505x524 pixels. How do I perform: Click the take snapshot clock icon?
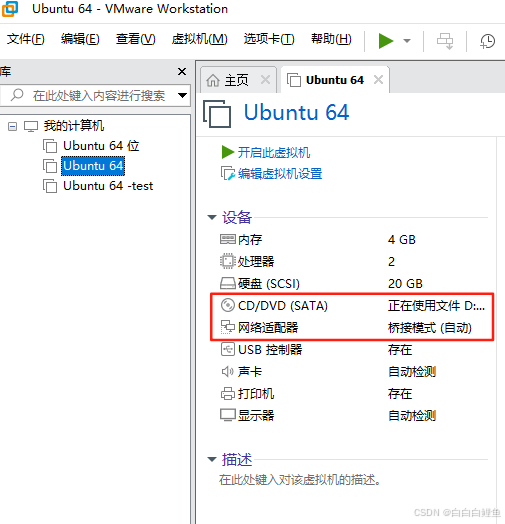point(487,41)
